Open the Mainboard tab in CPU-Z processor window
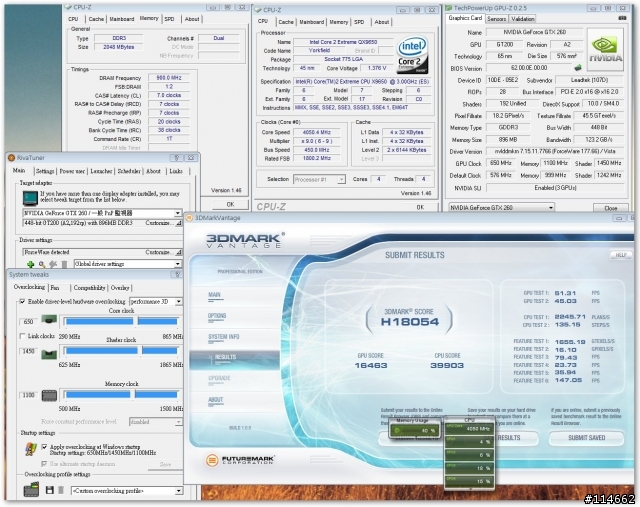Screen dimensions: 640x507 [311, 22]
